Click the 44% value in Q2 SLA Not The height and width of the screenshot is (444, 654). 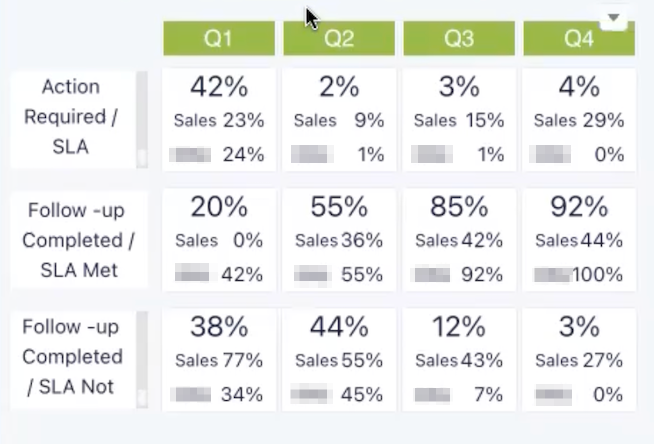[x=339, y=328]
